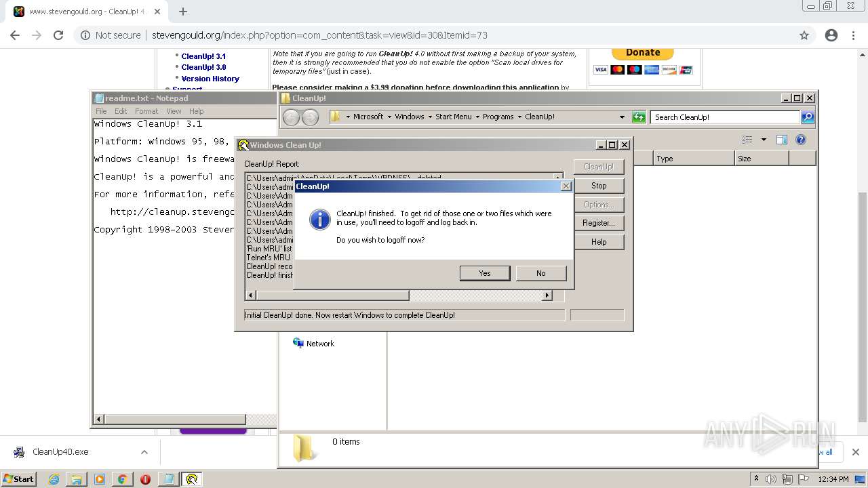This screenshot has width=868, height=488.
Task: Click the change view icon in Explorer
Action: coord(747,140)
